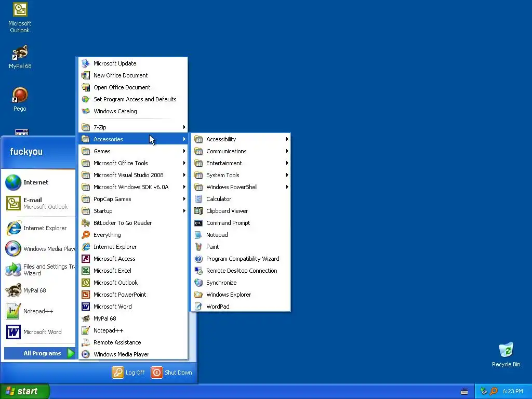Open the Command Prompt icon
The image size is (532, 399).
(198, 223)
